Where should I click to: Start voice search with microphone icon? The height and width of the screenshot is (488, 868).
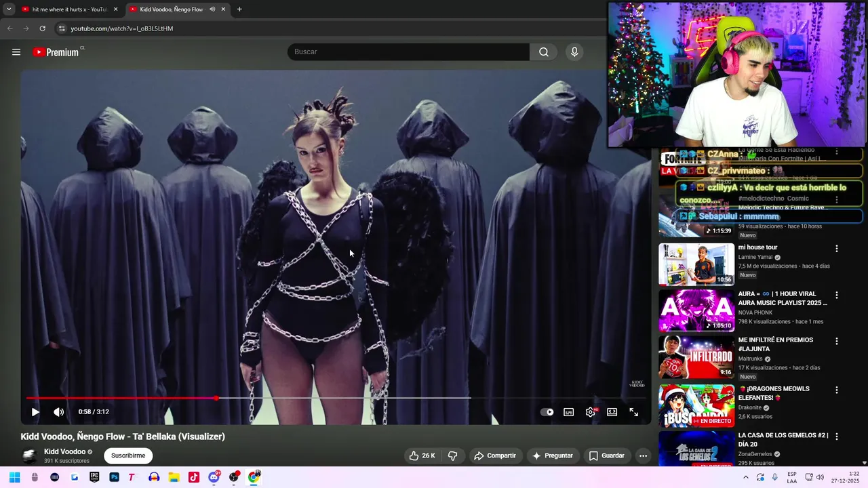(x=574, y=52)
